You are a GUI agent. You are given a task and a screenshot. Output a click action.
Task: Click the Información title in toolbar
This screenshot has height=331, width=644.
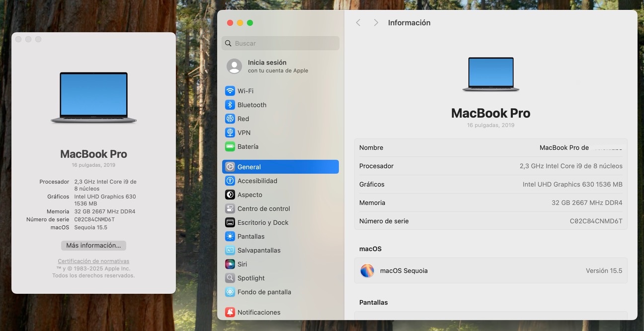pos(409,23)
